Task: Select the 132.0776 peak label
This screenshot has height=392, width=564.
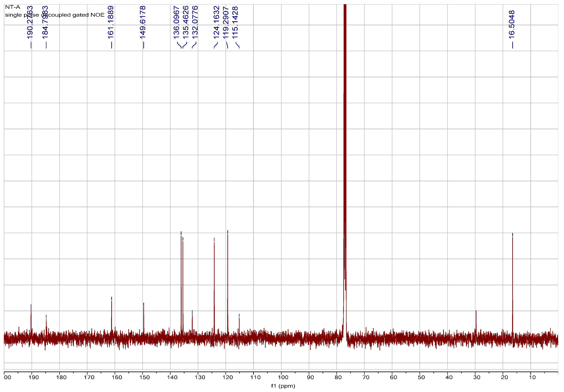Action: 195,22
